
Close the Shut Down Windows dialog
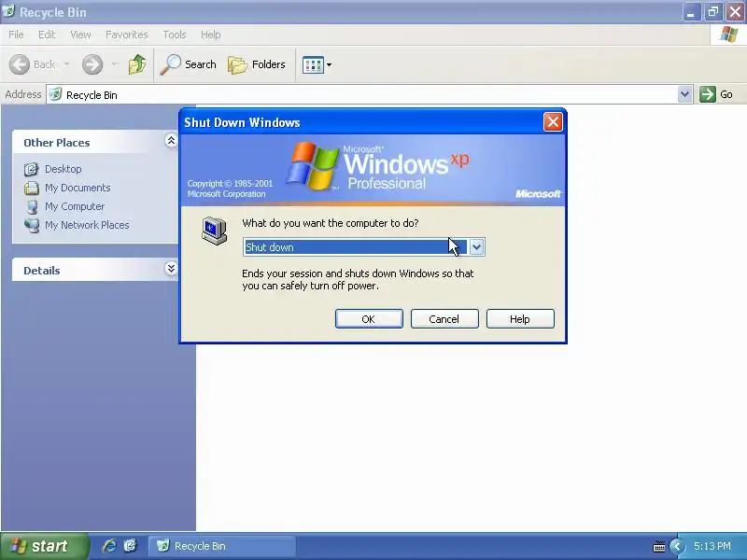(x=553, y=122)
